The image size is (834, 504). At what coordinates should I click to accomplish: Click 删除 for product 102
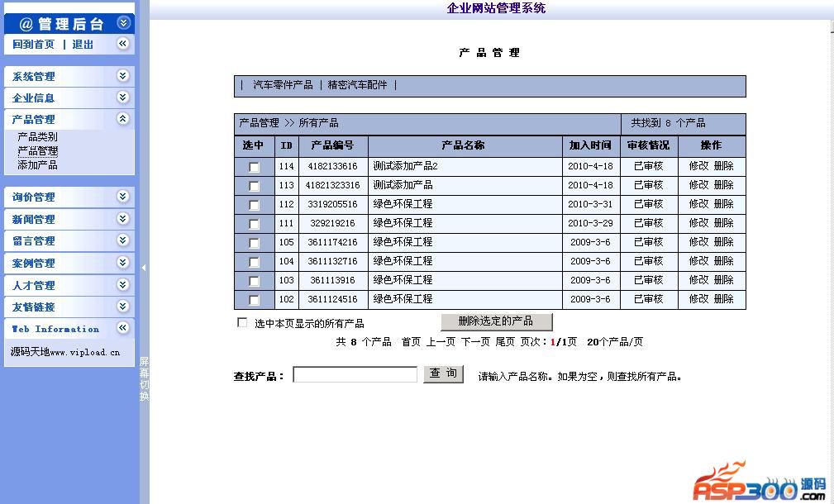(x=724, y=299)
